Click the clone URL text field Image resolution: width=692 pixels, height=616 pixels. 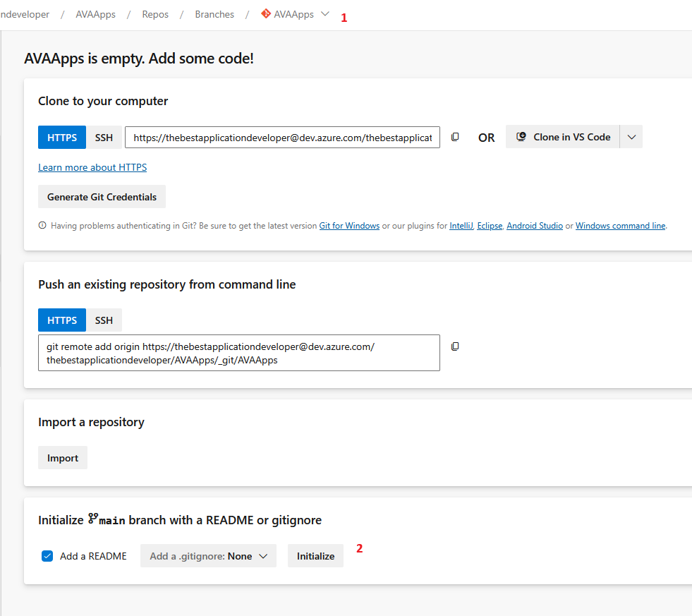pos(282,138)
